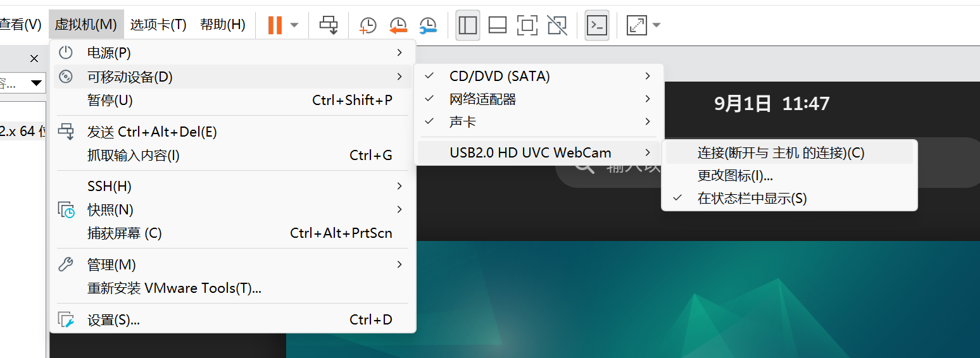Select 暂停(U) from the menu
The width and height of the screenshot is (980, 358).
click(x=110, y=100)
